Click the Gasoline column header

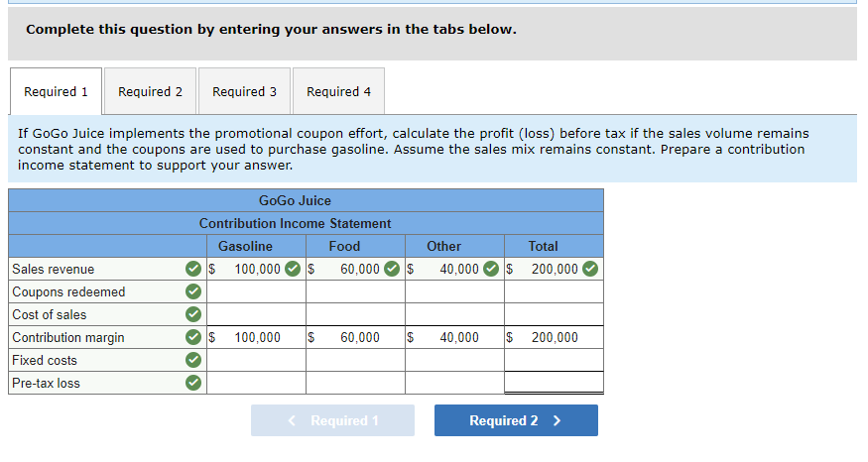(x=245, y=246)
